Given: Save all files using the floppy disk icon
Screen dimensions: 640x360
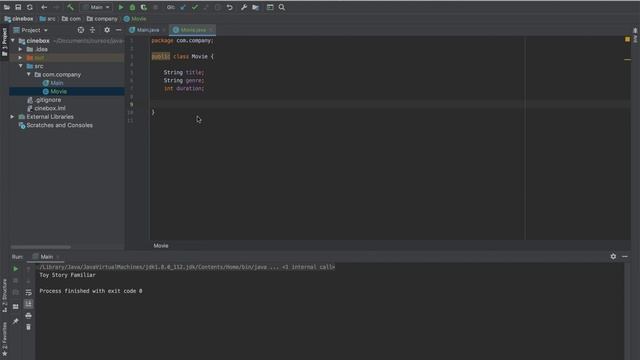Looking at the screenshot, I should [x=18, y=7].
